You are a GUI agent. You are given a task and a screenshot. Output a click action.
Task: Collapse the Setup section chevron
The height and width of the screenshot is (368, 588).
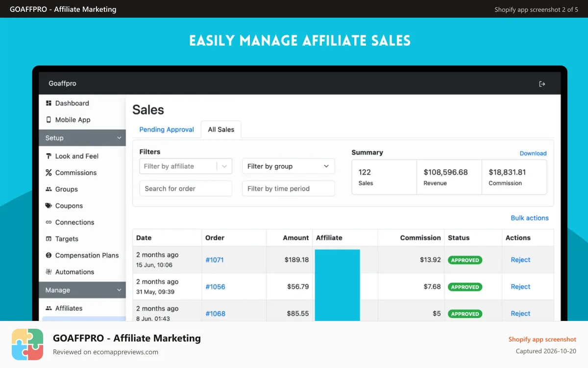119,138
